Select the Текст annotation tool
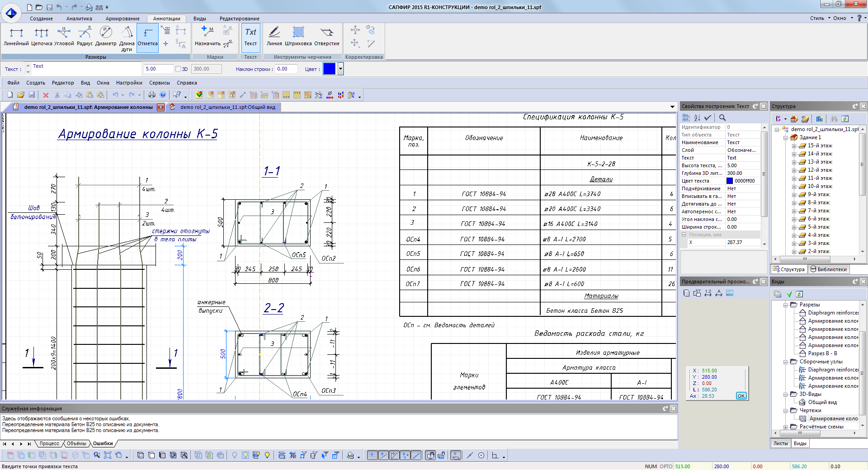The width and height of the screenshot is (868, 470). pos(250,36)
